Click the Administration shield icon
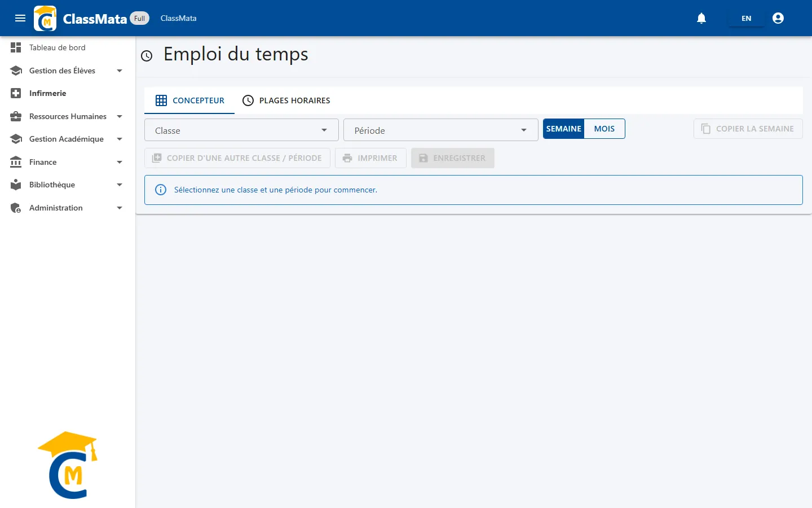The image size is (812, 508). (x=16, y=208)
